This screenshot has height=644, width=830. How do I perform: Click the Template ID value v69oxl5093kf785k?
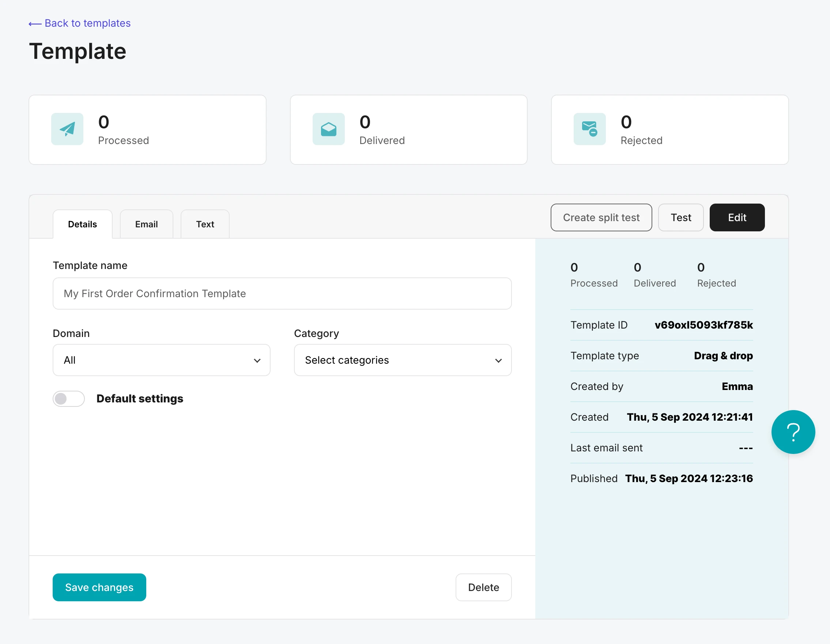pos(703,325)
